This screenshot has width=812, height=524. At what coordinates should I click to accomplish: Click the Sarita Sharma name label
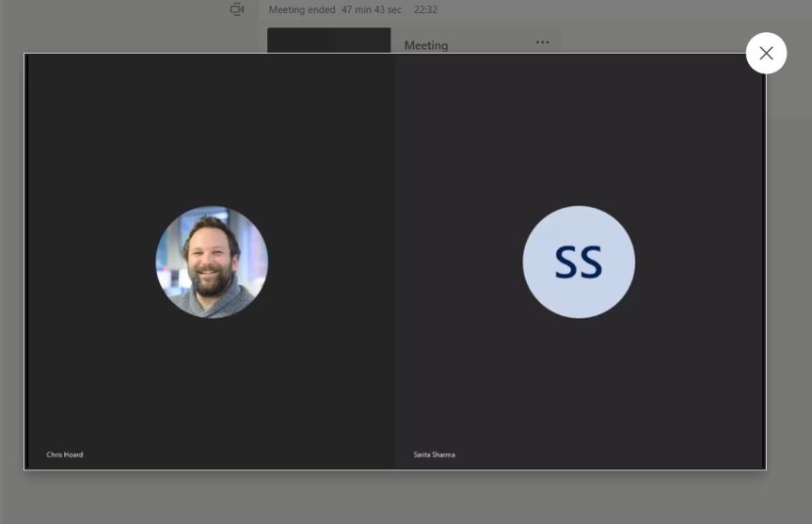434,454
